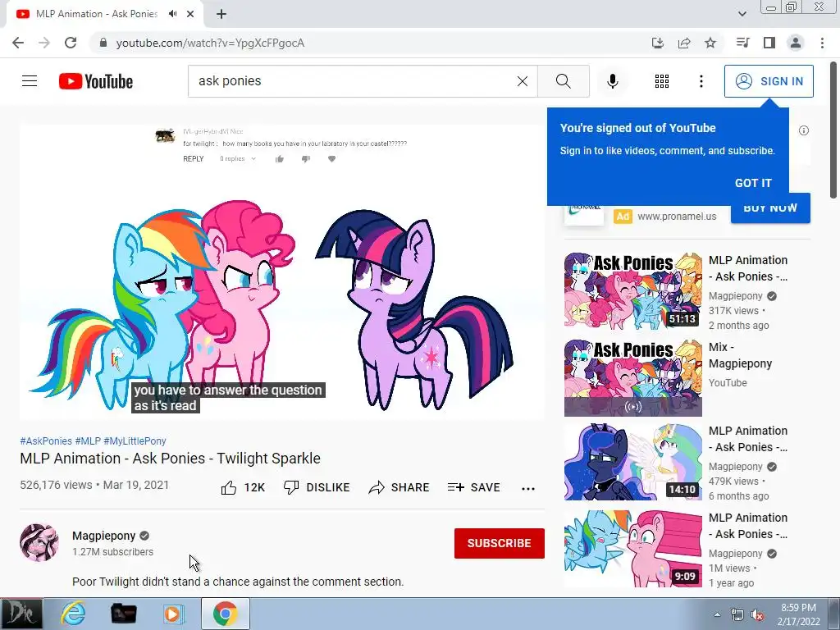Mute tab via the speaker icon

(172, 14)
